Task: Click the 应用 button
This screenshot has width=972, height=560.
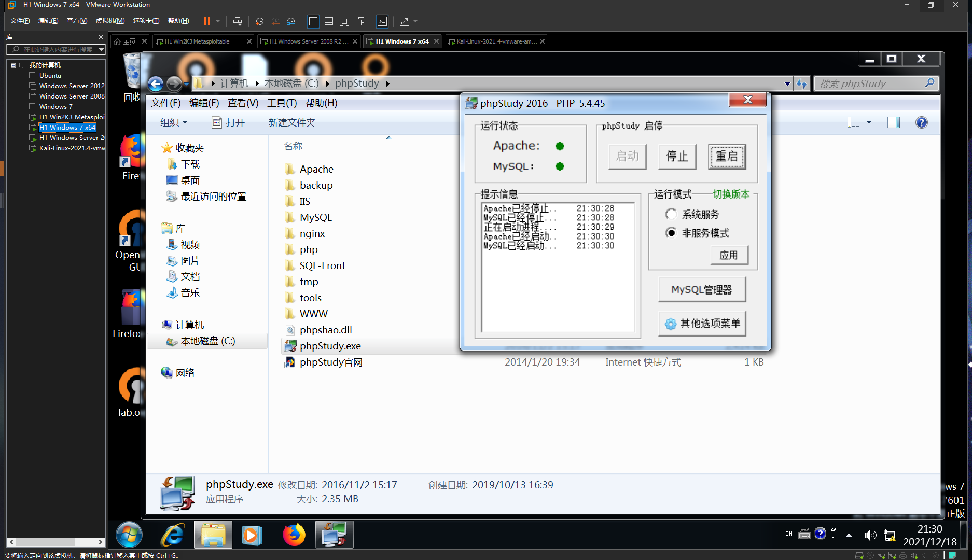Action: coord(729,255)
